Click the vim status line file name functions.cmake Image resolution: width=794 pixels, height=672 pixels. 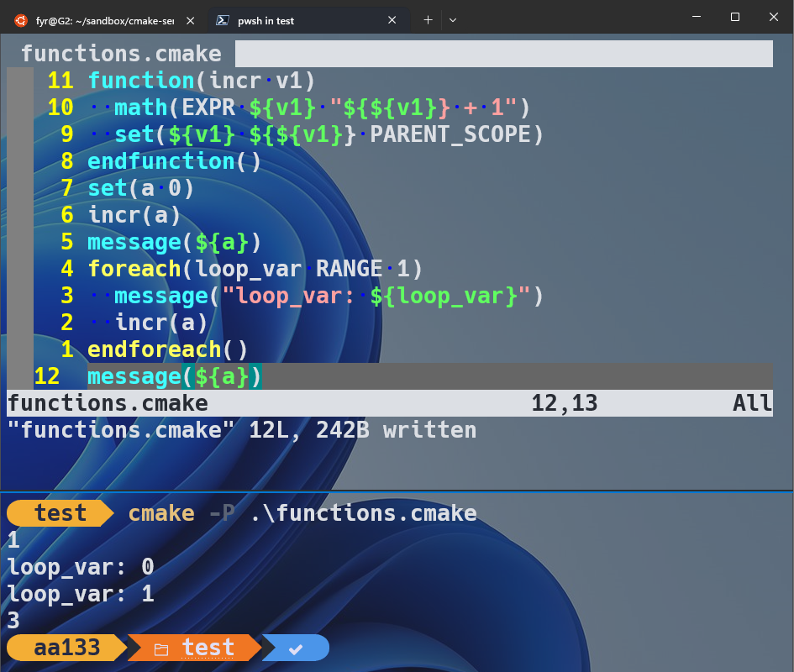[x=108, y=403]
